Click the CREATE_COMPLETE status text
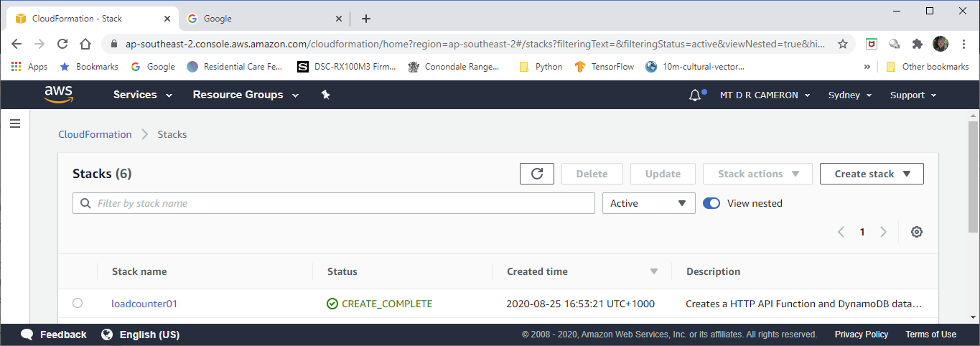This screenshot has height=346, width=980. click(387, 304)
